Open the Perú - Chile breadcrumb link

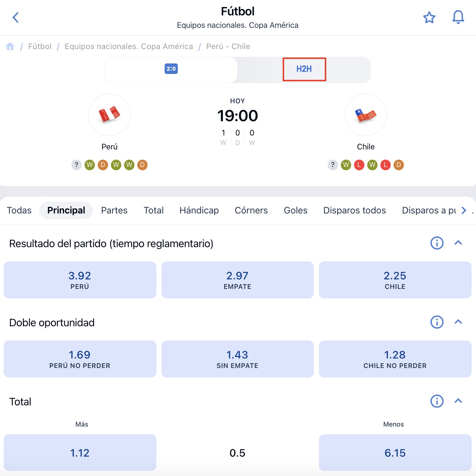pos(228,46)
